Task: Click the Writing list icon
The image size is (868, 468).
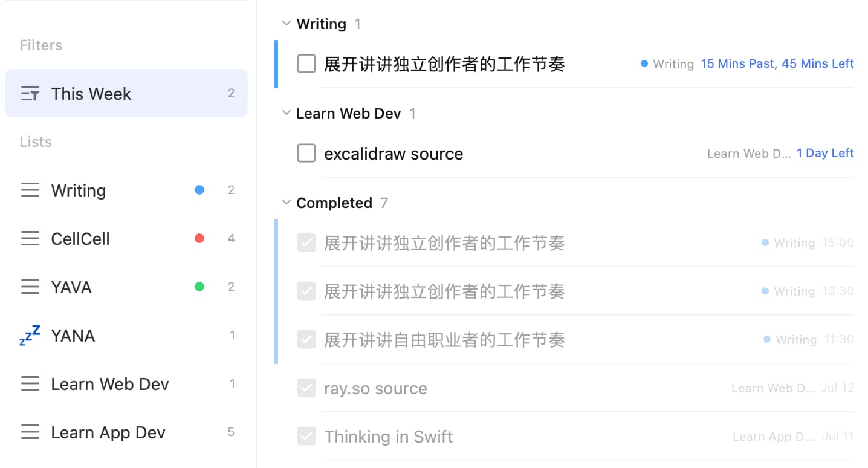Action: click(30, 190)
